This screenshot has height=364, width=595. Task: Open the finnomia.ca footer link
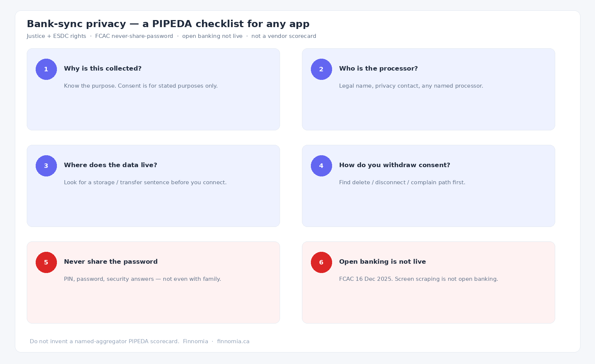click(x=233, y=341)
